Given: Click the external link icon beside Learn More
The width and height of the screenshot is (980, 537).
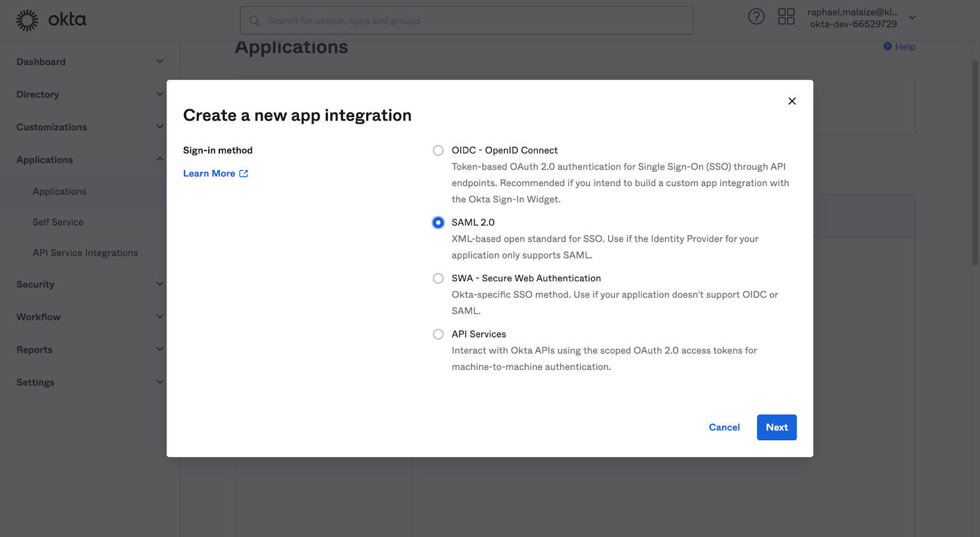Looking at the screenshot, I should pos(244,174).
